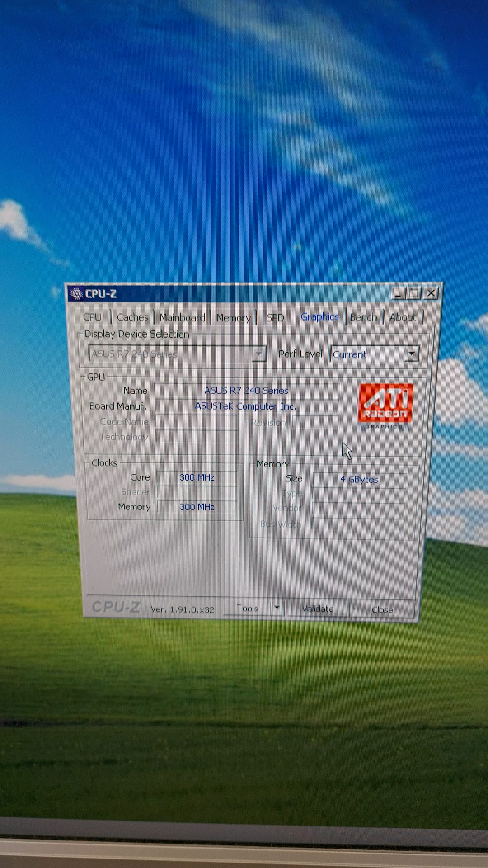Click the CPU-Z title bar icon

point(76,293)
